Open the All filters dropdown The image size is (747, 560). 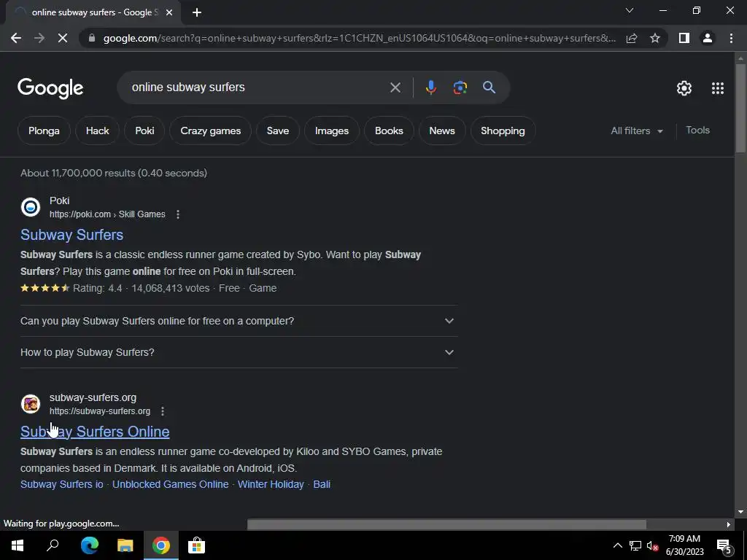pyautogui.click(x=637, y=131)
